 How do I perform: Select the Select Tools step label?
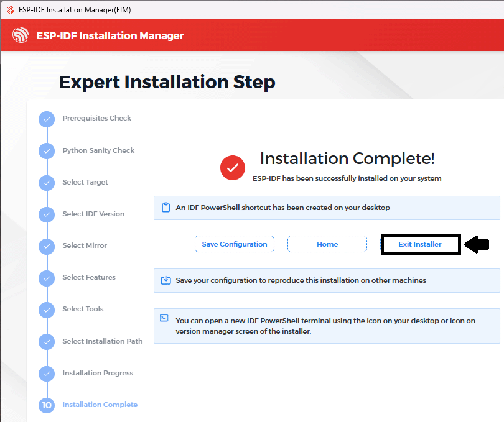click(83, 309)
